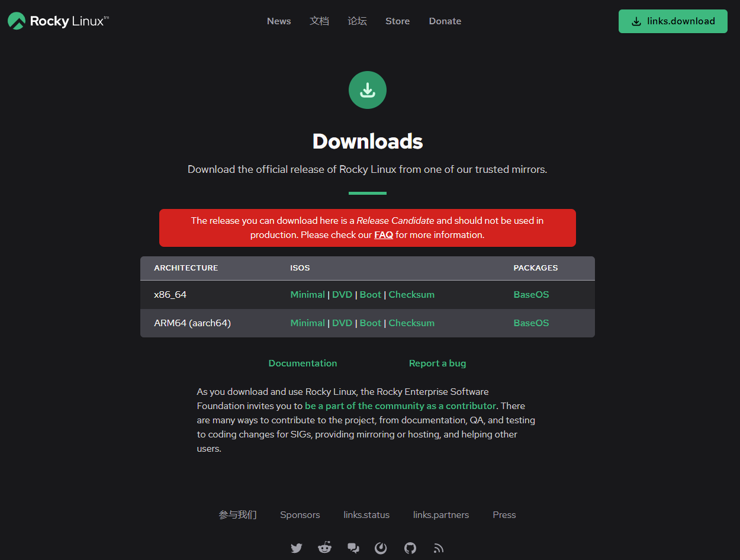Image resolution: width=740 pixels, height=560 pixels.
Task: Click the Rocky Linux logo
Action: tap(58, 21)
